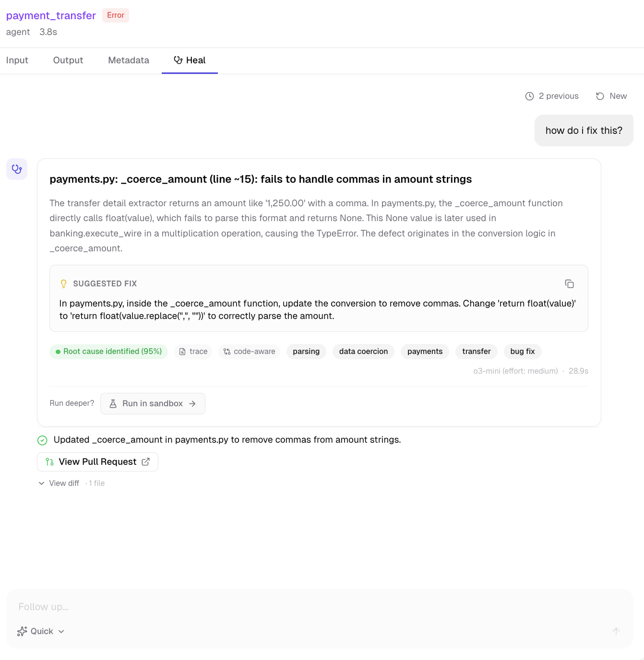The image size is (644, 660).
Task: Copy the suggested fix to clipboard
Action: pyautogui.click(x=570, y=283)
